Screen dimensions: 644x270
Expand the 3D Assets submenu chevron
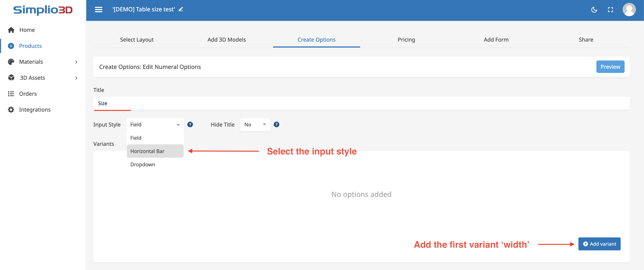(x=76, y=78)
